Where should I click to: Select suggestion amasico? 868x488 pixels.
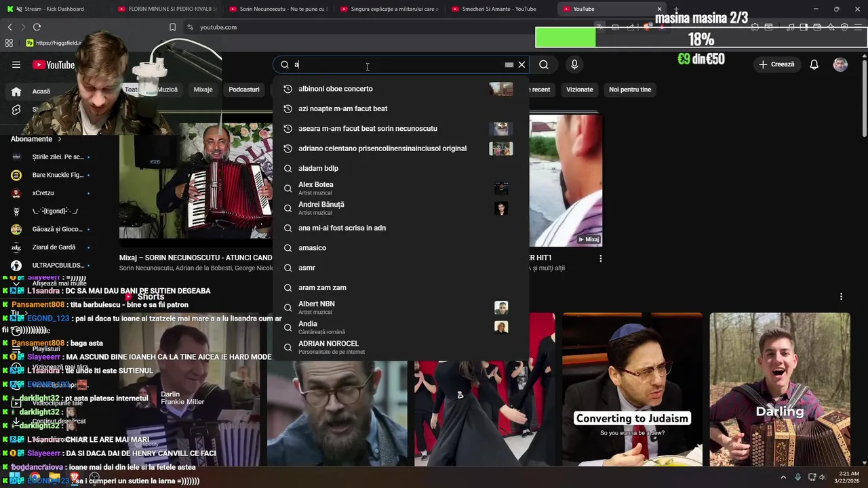[x=400, y=248]
